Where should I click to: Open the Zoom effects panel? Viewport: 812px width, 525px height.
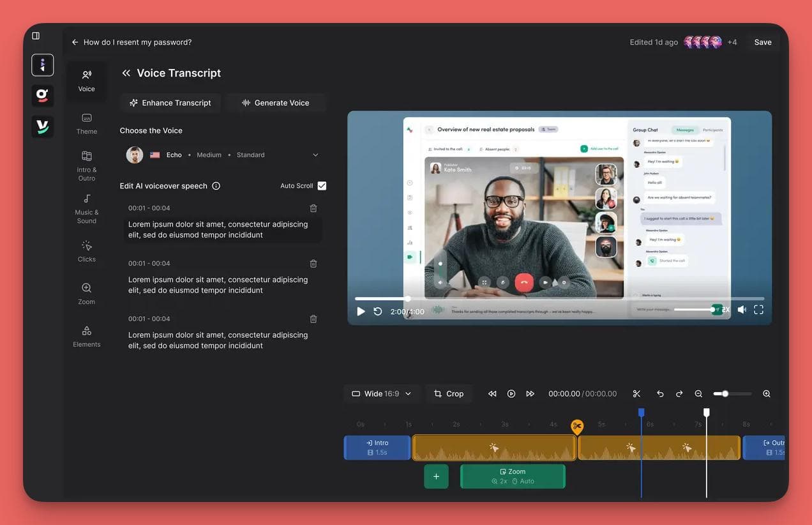(86, 293)
